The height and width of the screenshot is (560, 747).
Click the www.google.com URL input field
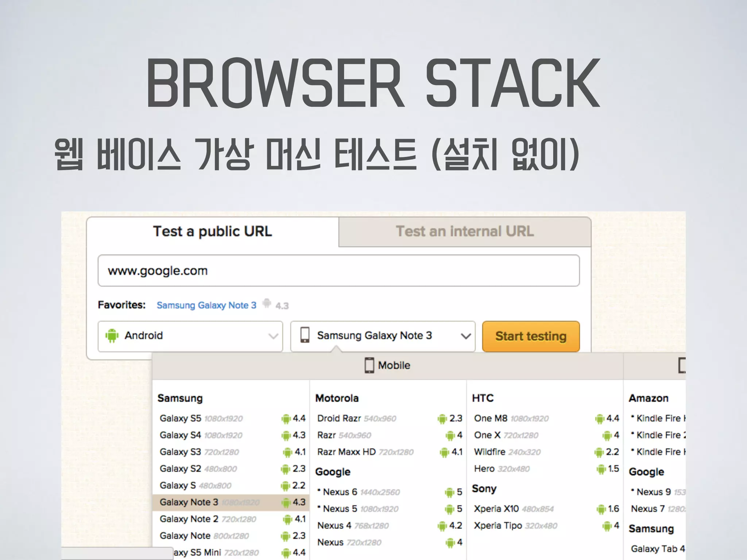[x=338, y=271]
